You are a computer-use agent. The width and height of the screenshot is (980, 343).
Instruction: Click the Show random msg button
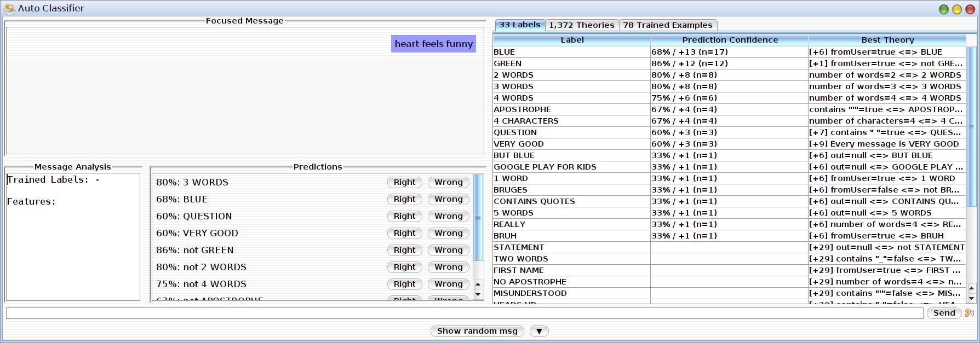[x=477, y=331]
